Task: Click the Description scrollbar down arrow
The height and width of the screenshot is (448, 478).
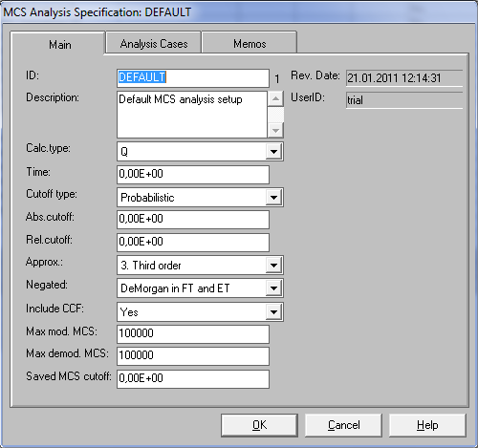Action: click(275, 130)
